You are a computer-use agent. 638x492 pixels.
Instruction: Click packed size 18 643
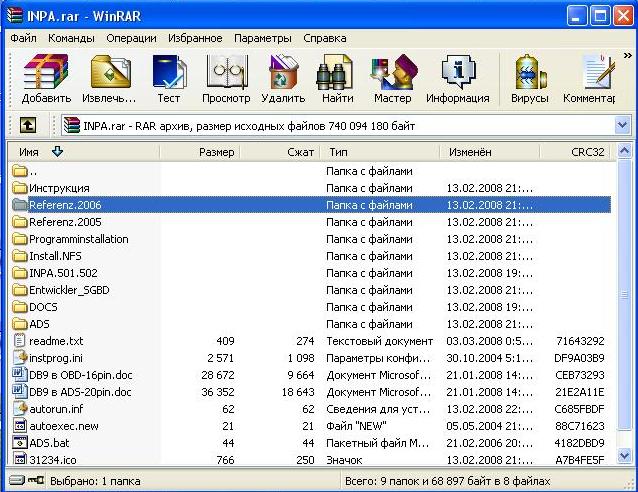pos(298,392)
